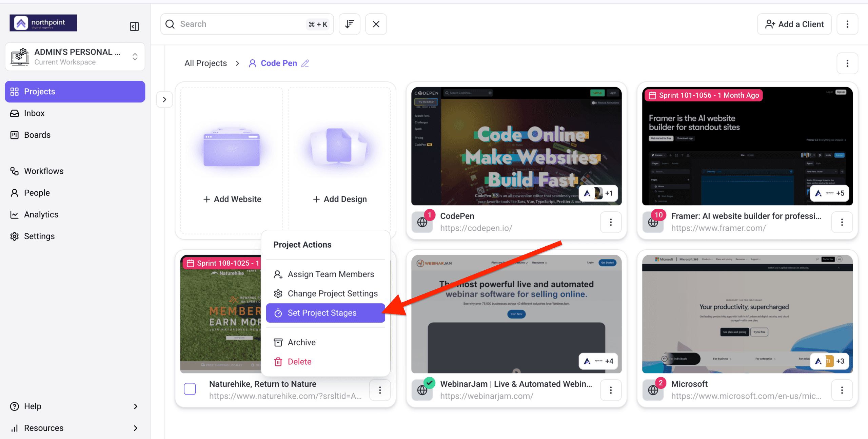Image resolution: width=868 pixels, height=439 pixels.
Task: Open Settings in sidebar
Action: tap(75, 236)
